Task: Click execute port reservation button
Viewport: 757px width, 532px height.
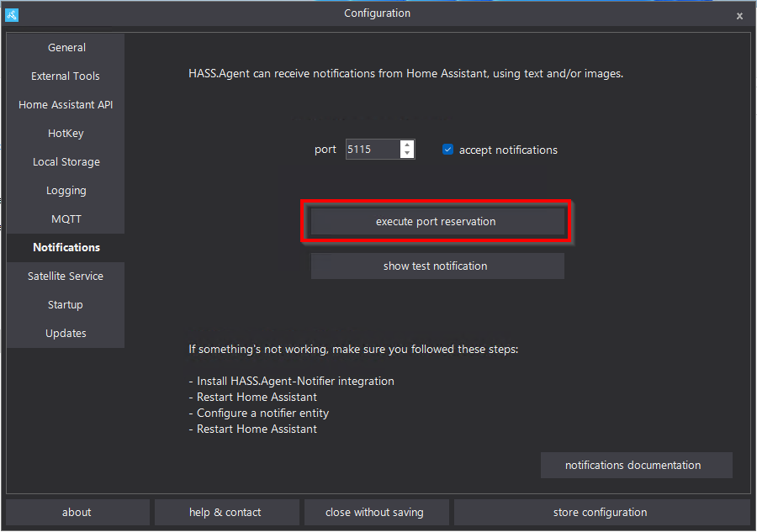Action: (437, 221)
